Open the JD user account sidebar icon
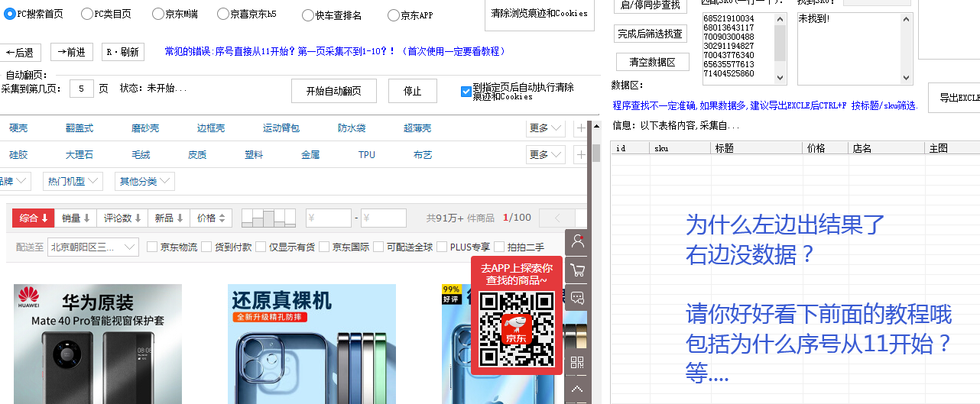Viewport: 980px width, 404px height. coord(577,242)
